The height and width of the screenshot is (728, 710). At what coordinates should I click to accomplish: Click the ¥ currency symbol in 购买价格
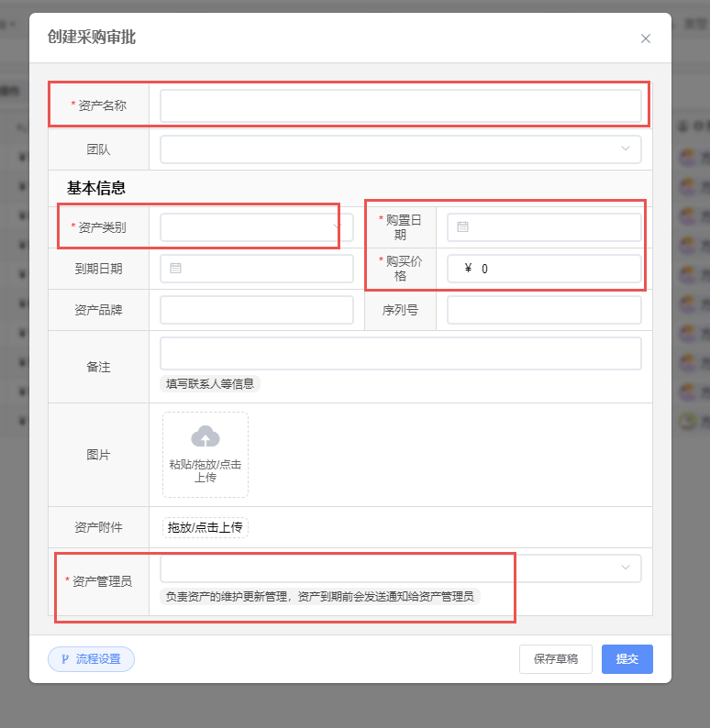[468, 269]
